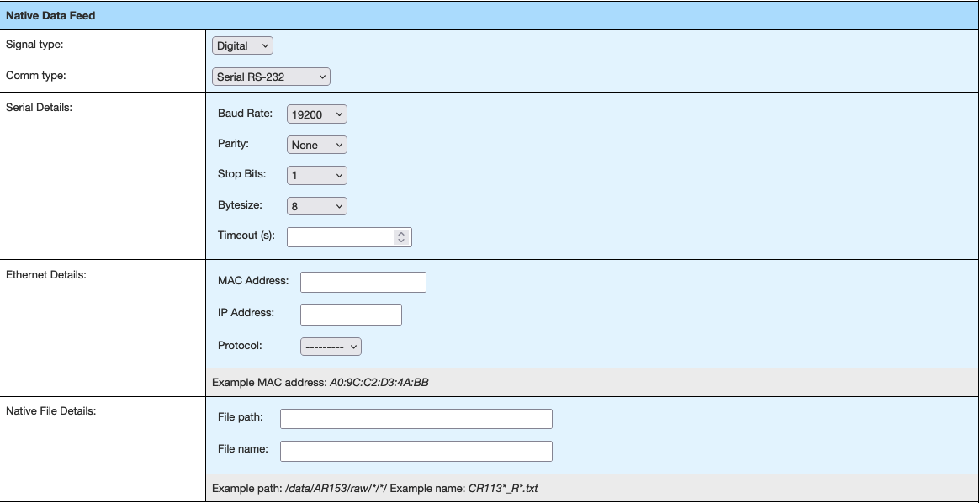Open the Protocol dropdown

(330, 346)
